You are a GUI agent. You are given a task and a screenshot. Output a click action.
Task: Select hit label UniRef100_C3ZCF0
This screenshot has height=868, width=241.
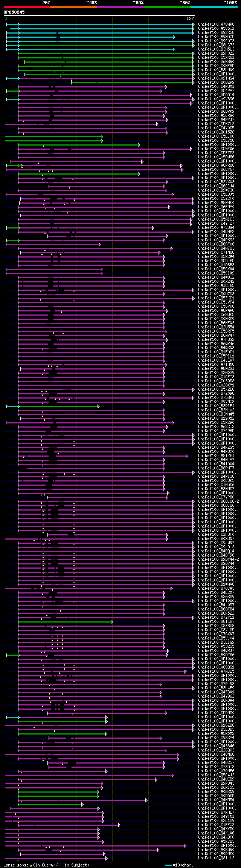tap(216, 198)
